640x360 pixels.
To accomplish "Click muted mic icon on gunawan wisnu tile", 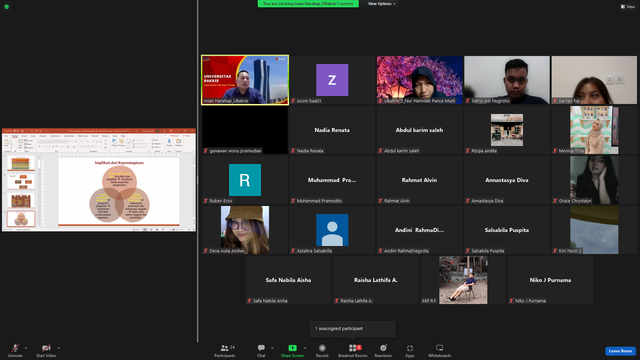I will pos(206,151).
